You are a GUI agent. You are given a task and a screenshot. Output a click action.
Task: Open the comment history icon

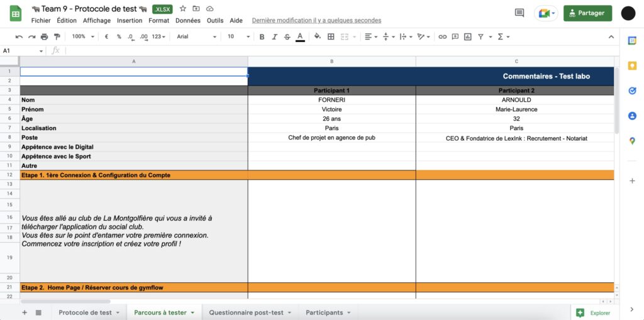519,13
